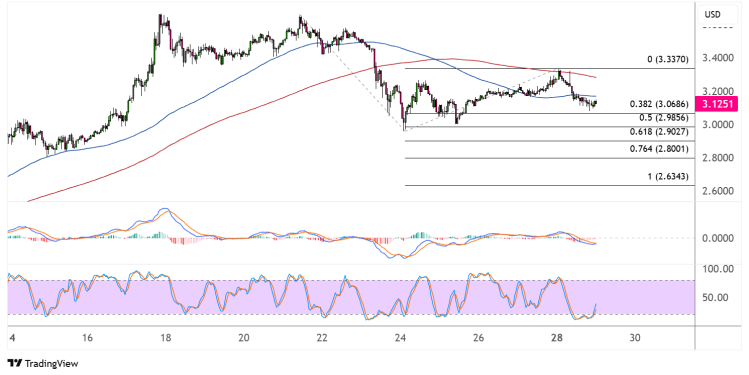Click the 3.1251 current price label
Image resolution: width=749 pixels, height=375 pixels.
717,104
